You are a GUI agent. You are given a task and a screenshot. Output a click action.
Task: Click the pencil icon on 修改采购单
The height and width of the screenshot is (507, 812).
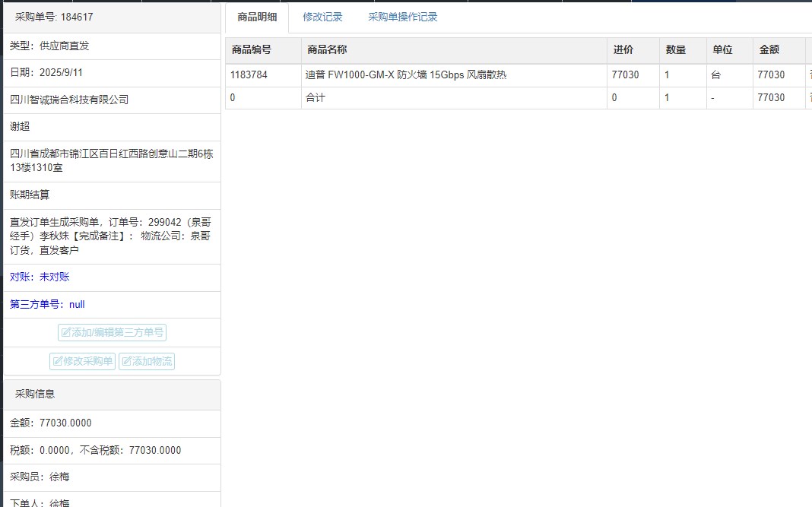click(x=57, y=362)
